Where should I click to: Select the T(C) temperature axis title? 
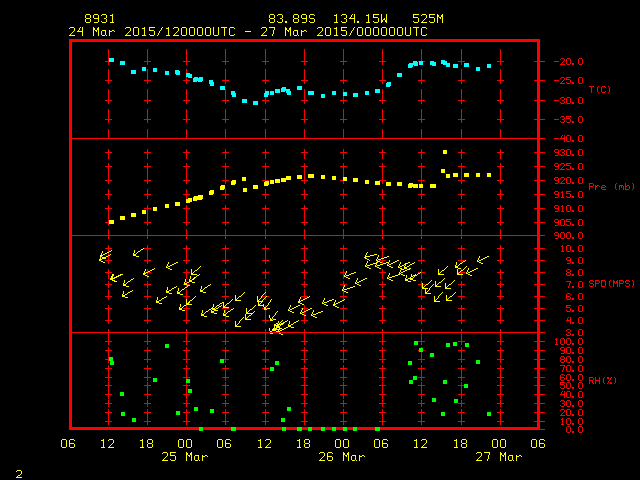(x=600, y=89)
